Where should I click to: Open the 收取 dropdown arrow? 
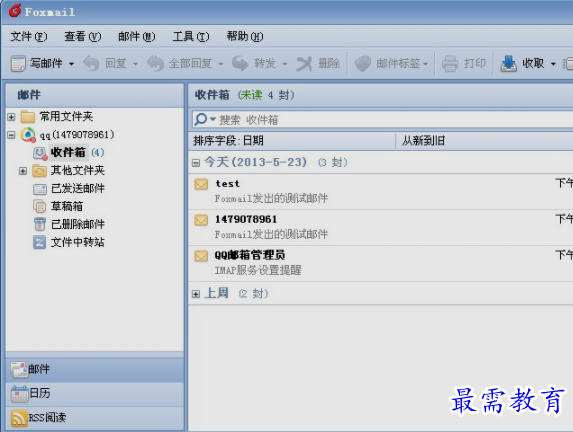[553, 64]
